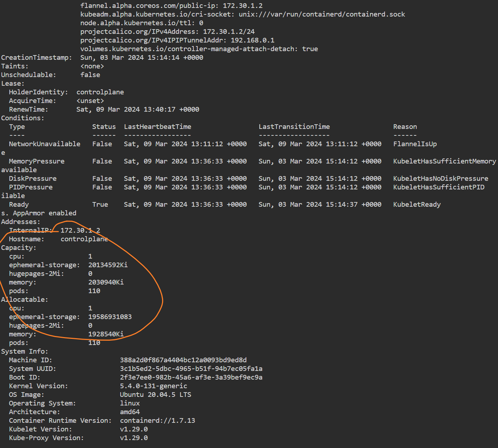Select the NetworkUnavailable condition type
Viewport: 498px width, 448px height.
45,144
